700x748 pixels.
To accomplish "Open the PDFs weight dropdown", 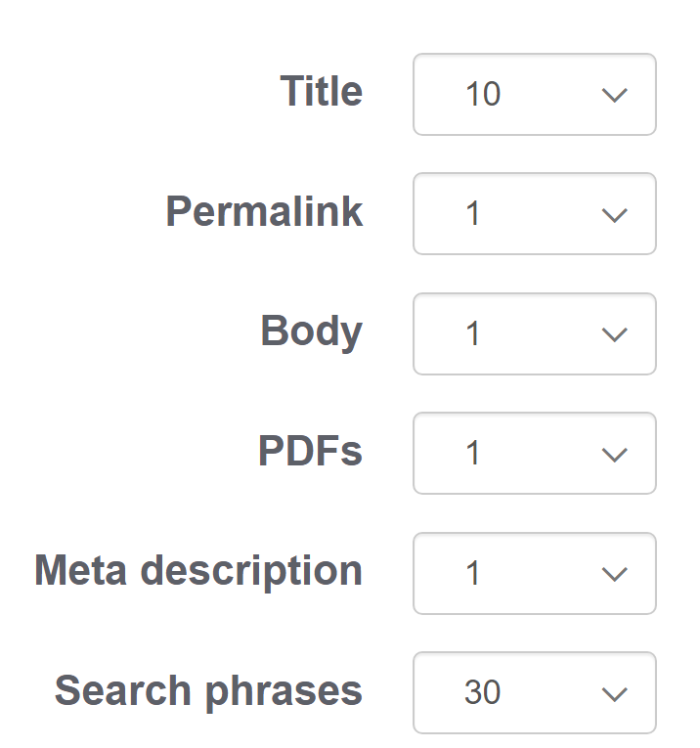I will click(x=534, y=454).
